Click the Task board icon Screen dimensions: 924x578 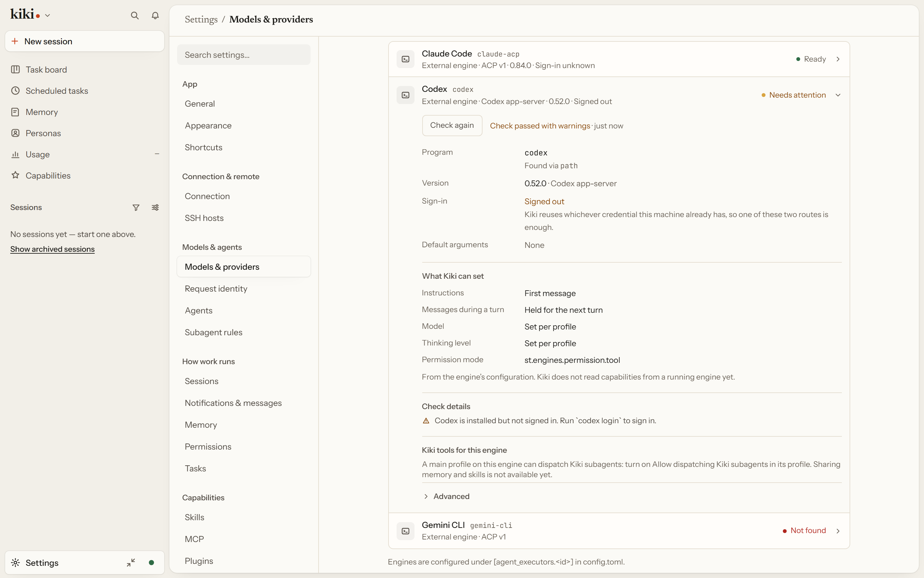15,70
